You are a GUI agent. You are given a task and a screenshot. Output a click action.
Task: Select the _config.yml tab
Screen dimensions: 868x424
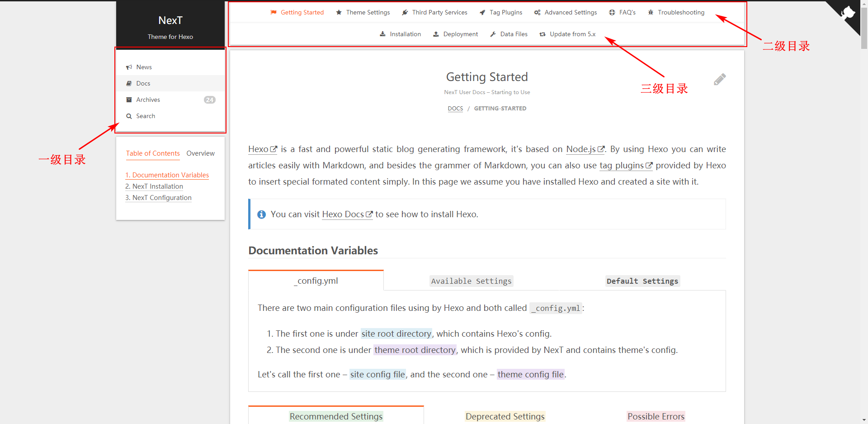pos(316,281)
